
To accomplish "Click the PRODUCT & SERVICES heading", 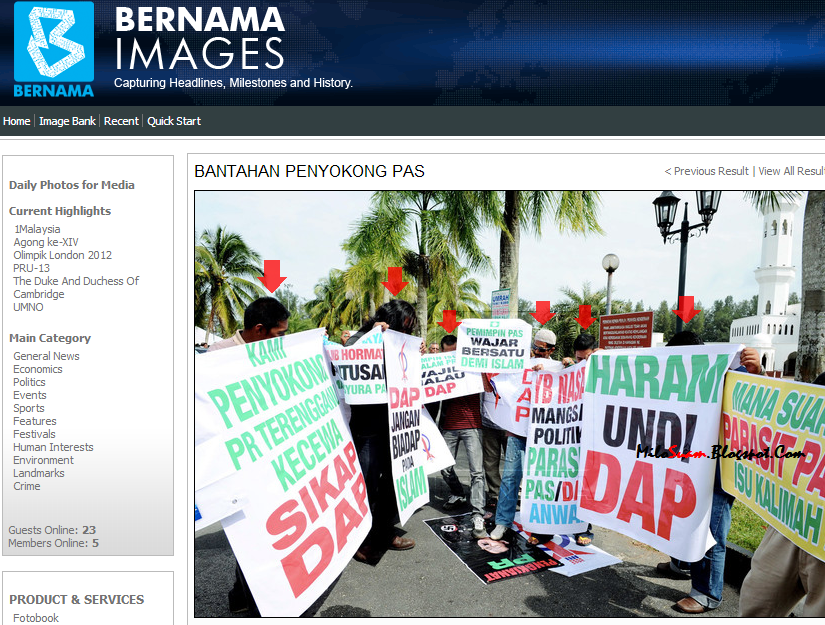I will click(x=76, y=600).
